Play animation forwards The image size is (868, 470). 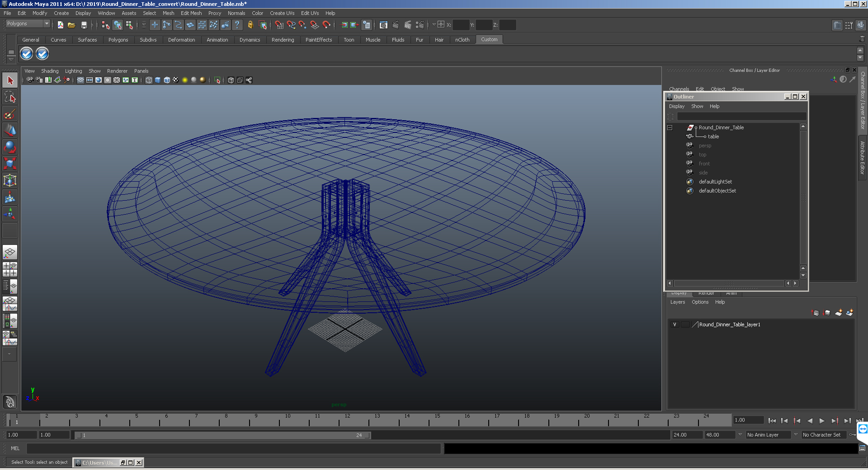(822, 421)
